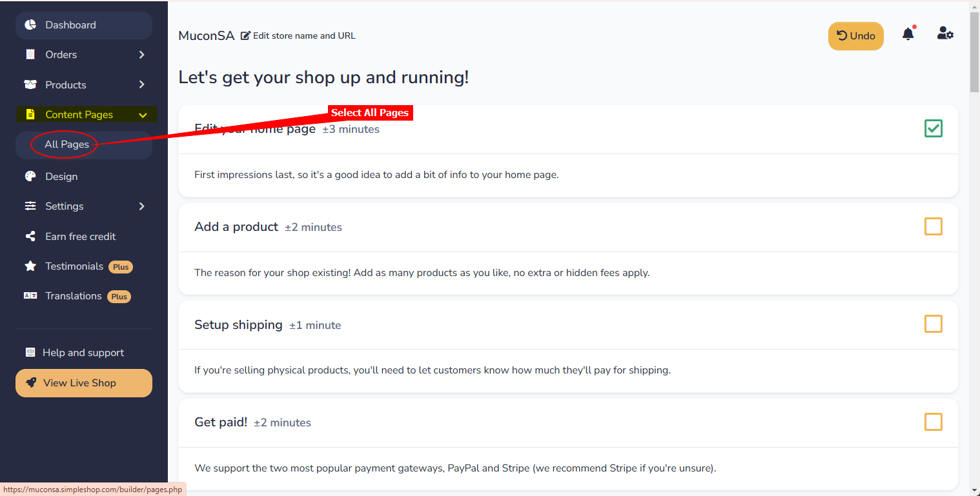Click the Earn free credit share icon

[30, 237]
